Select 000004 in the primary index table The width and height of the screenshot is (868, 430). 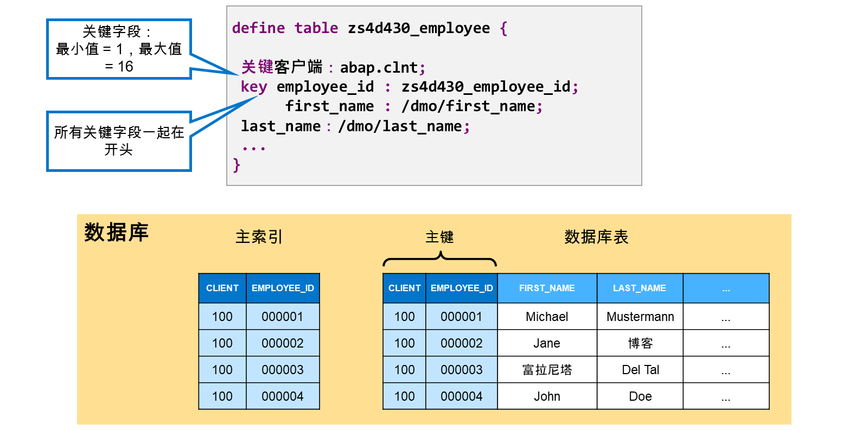[283, 396]
